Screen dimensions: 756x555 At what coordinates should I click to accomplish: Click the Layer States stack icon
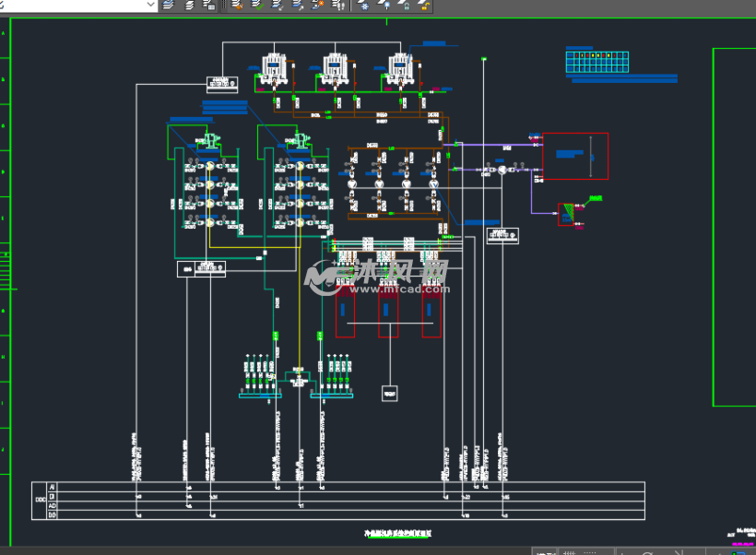point(189,5)
